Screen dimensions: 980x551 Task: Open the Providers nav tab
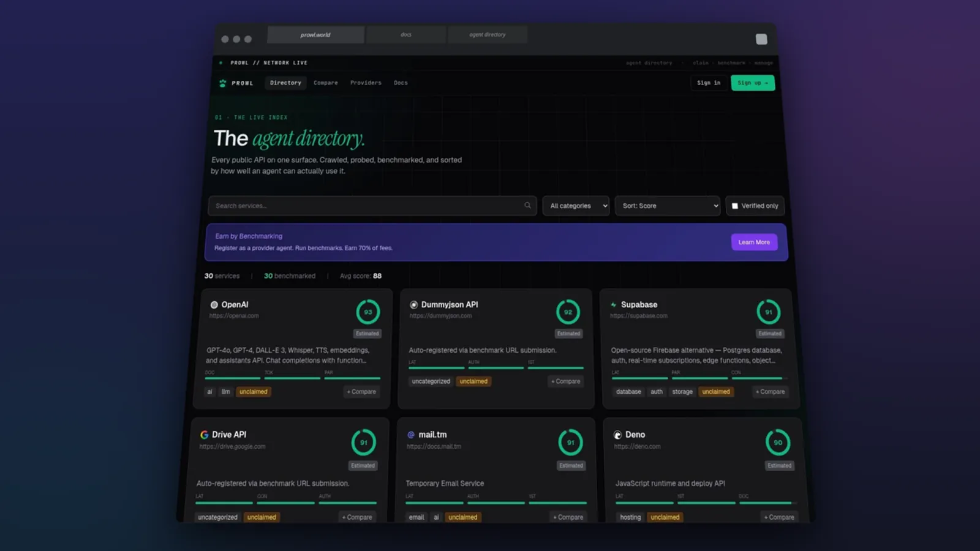coord(366,83)
